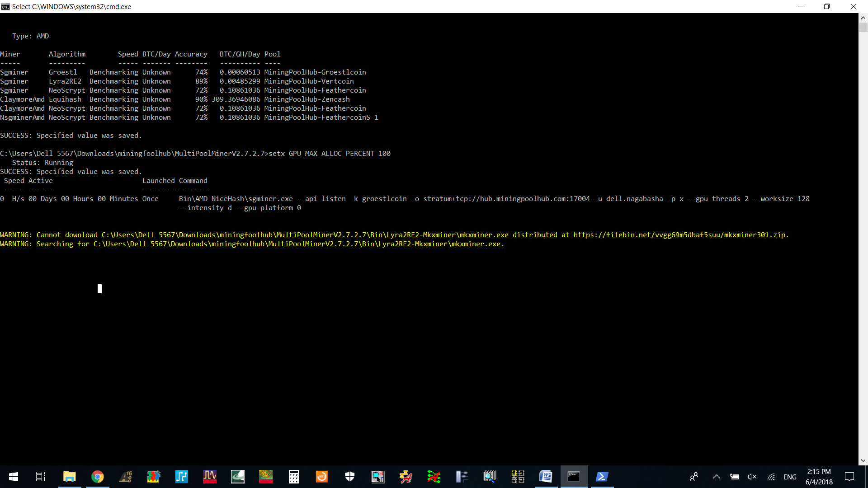
Task: Open the Start menu
Action: pyautogui.click(x=13, y=477)
